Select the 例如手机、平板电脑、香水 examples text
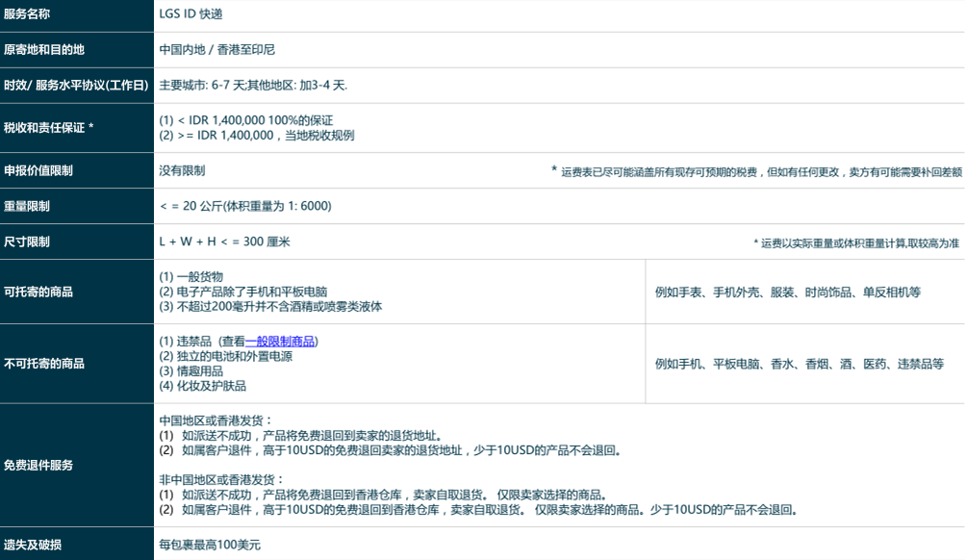This screenshot has height=560, width=965. tap(800, 365)
